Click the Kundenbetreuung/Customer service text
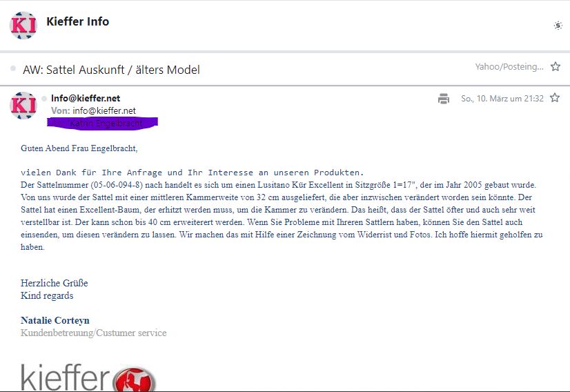 93,333
